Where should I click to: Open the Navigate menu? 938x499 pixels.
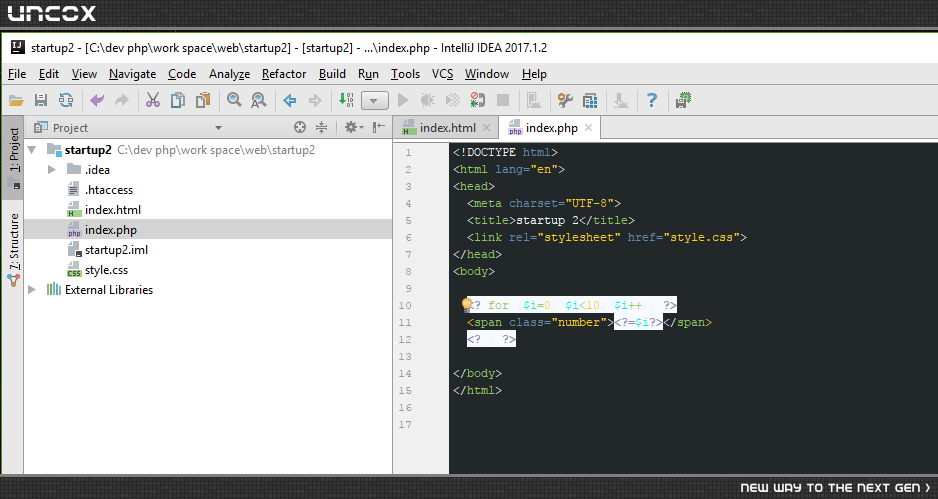click(132, 74)
